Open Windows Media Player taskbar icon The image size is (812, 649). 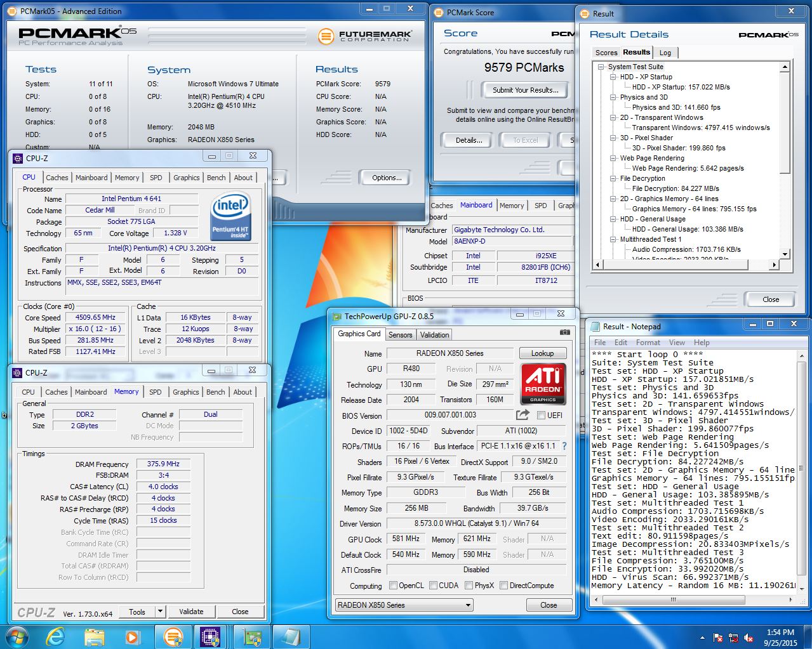133,637
